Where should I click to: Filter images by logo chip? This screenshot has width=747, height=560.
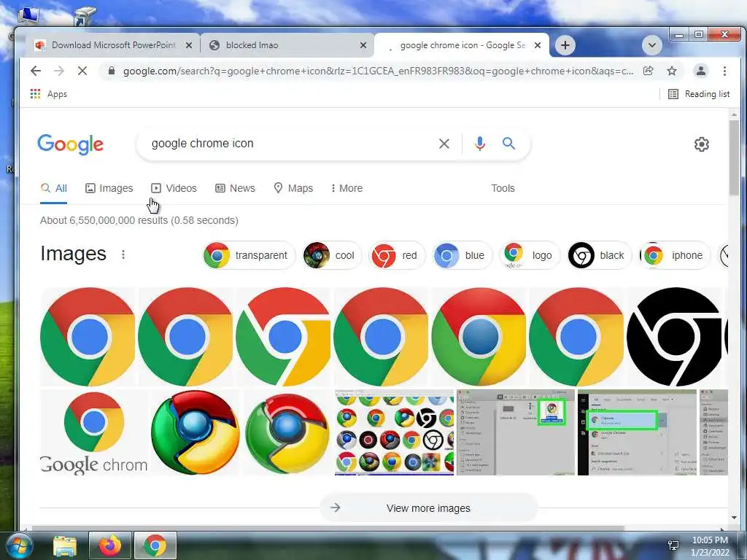pyautogui.click(x=530, y=256)
